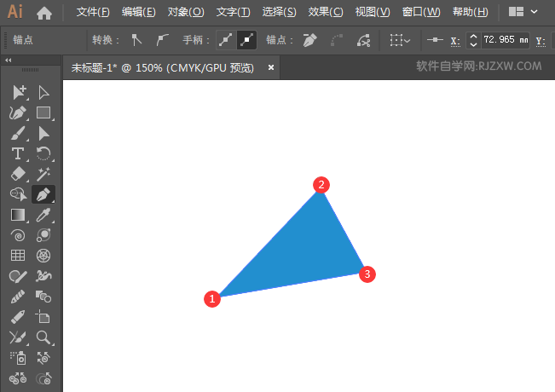The width and height of the screenshot is (555, 392).
Task: Click the cut path at anchor points icon
Action: click(x=364, y=40)
